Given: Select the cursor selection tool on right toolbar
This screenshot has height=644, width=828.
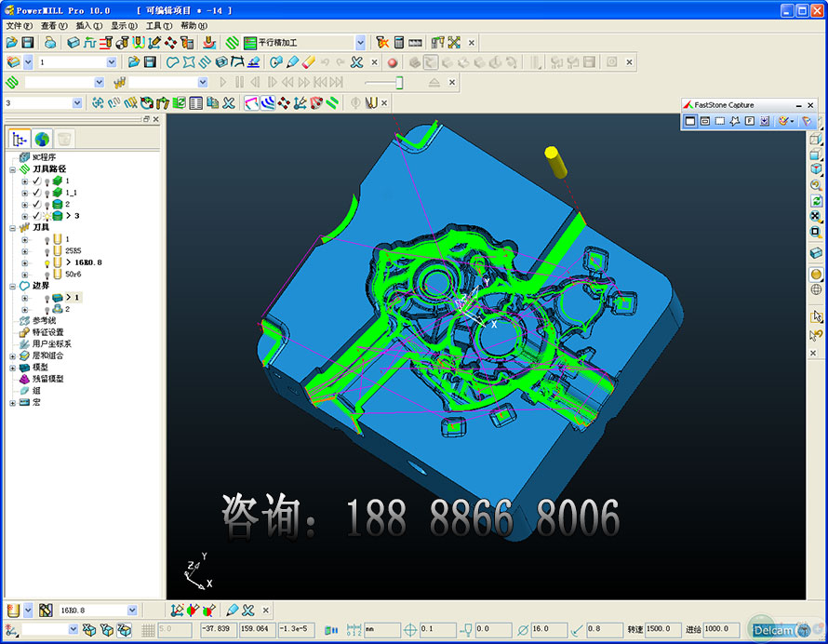Looking at the screenshot, I should [x=816, y=316].
